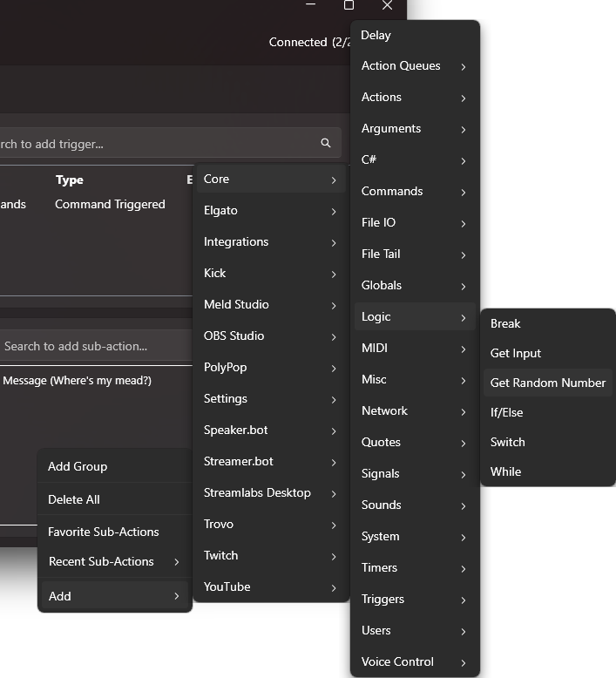Open the Sounds submenu

[x=415, y=505]
